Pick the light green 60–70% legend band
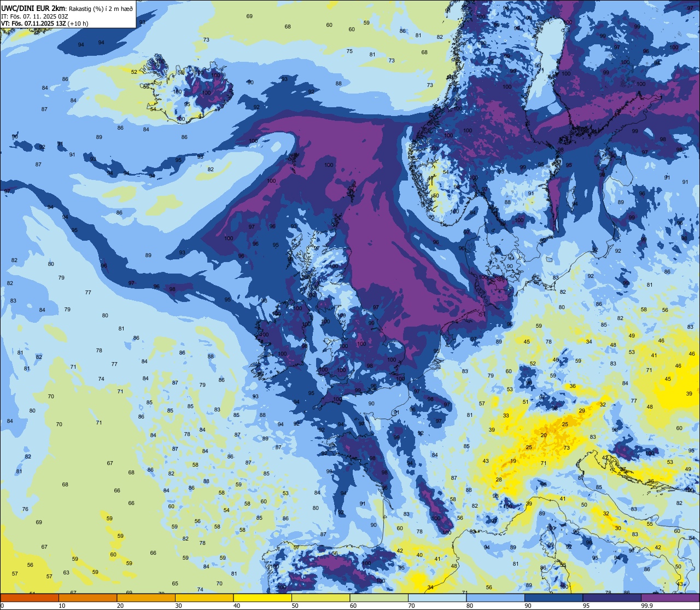Image resolution: width=700 pixels, height=610 pixels. click(x=379, y=597)
